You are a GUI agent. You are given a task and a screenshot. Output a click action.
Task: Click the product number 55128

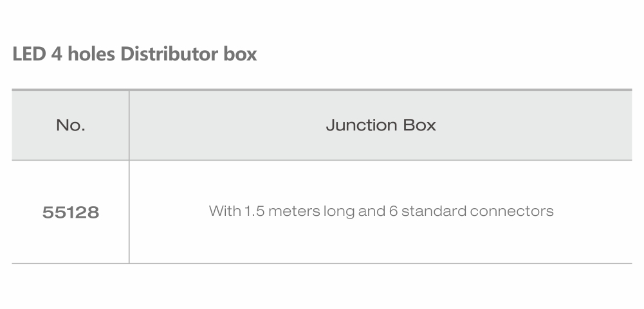(71, 213)
